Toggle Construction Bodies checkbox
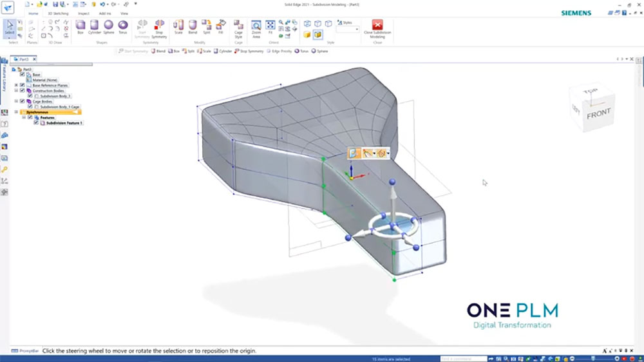This screenshot has width=644, height=362. tap(22, 90)
